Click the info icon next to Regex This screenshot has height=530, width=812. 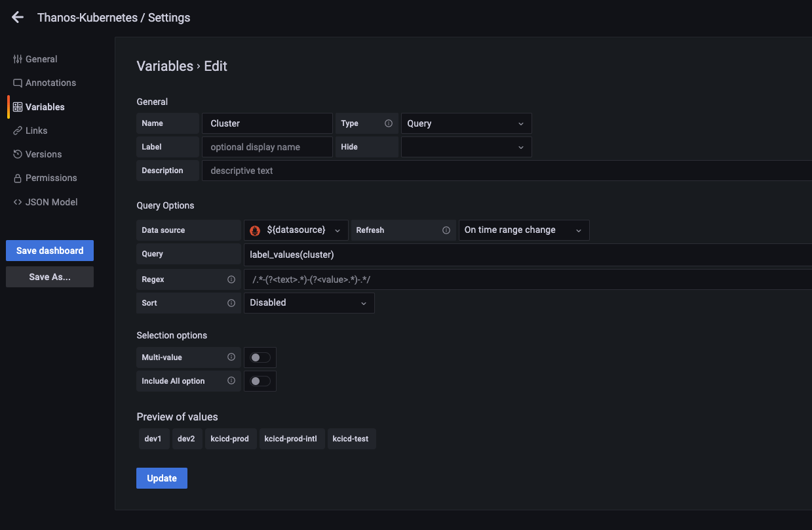point(231,279)
